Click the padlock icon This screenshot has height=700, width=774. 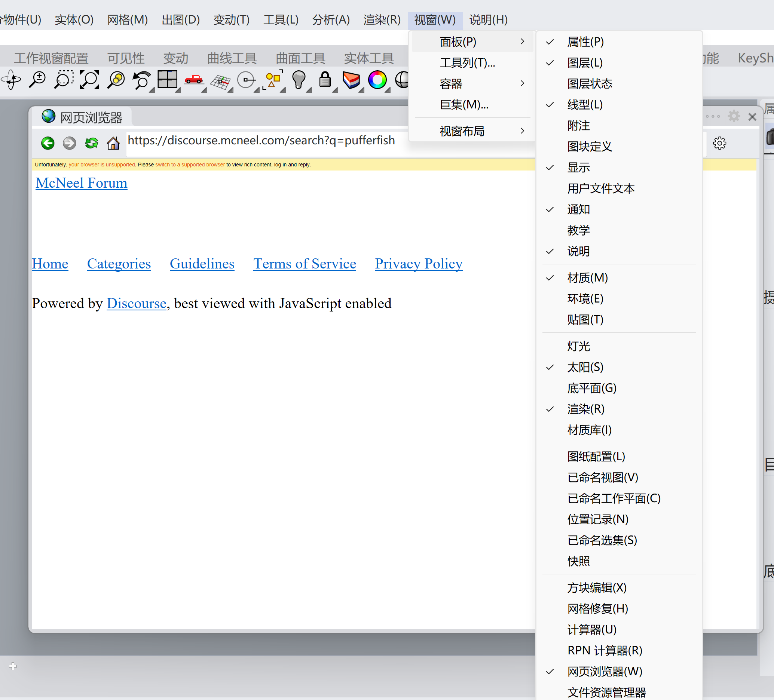click(325, 79)
